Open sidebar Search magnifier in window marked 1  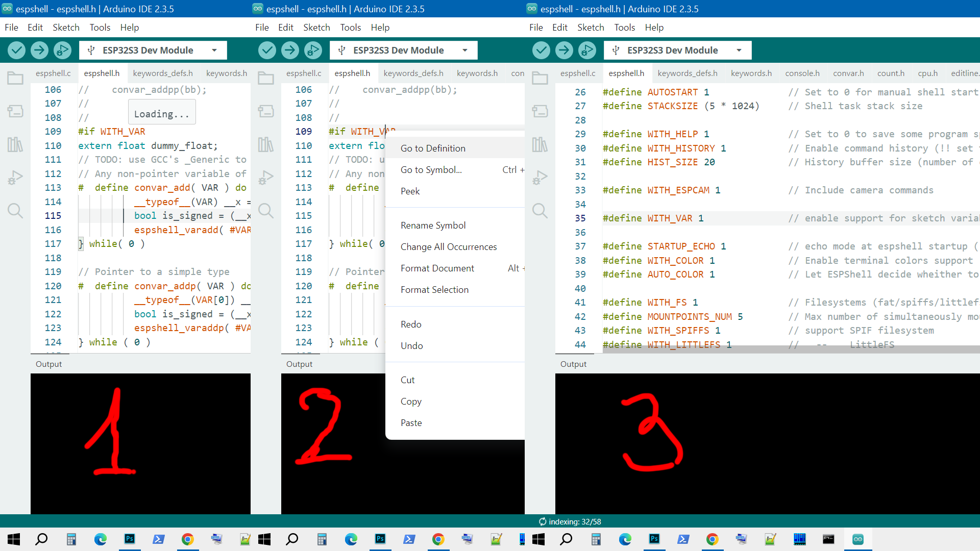point(15,210)
